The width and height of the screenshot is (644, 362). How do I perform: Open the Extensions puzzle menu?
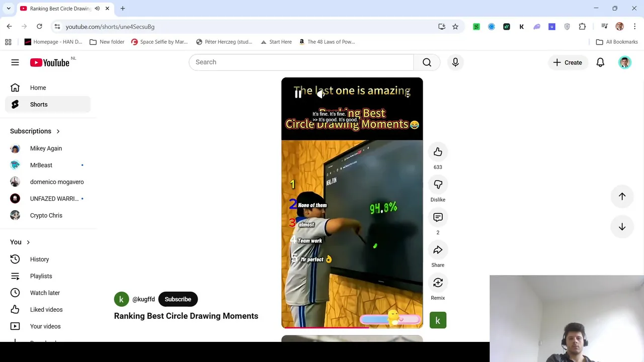[582, 27]
